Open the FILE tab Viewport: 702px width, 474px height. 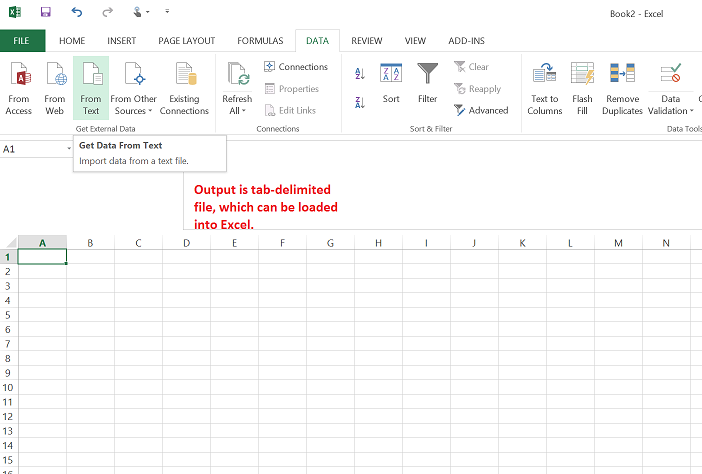[21, 41]
